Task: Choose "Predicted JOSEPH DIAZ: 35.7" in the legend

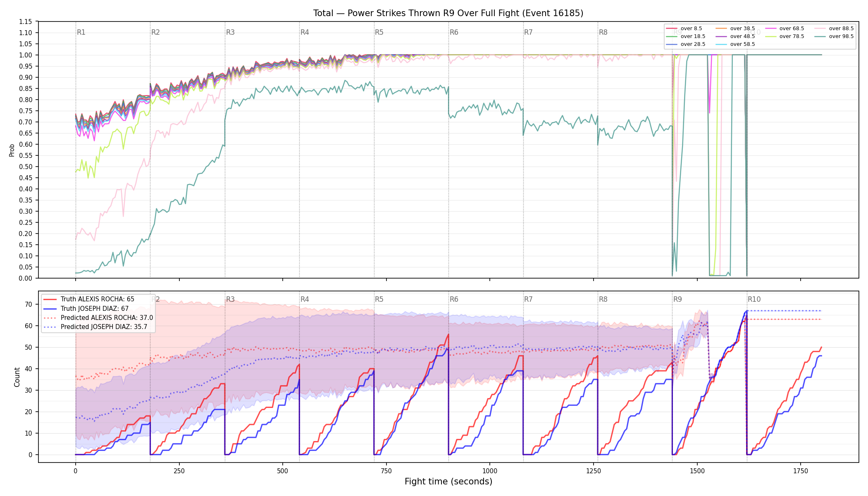Action: [95, 327]
